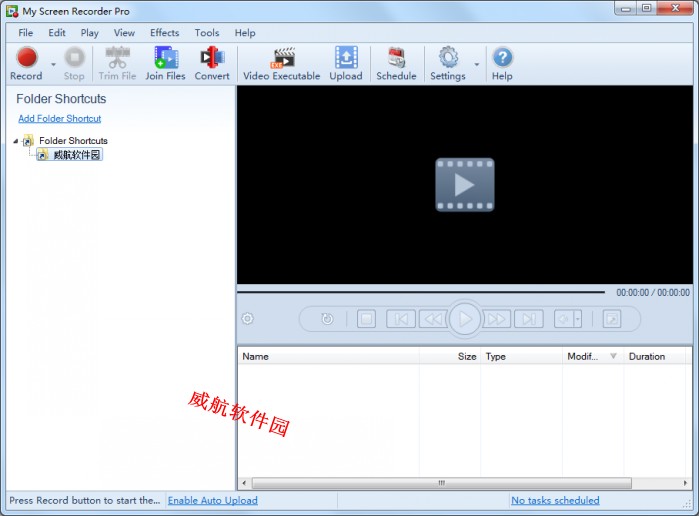Select the Trim File scissors tool
Image resolution: width=699 pixels, height=516 pixels.
[117, 64]
